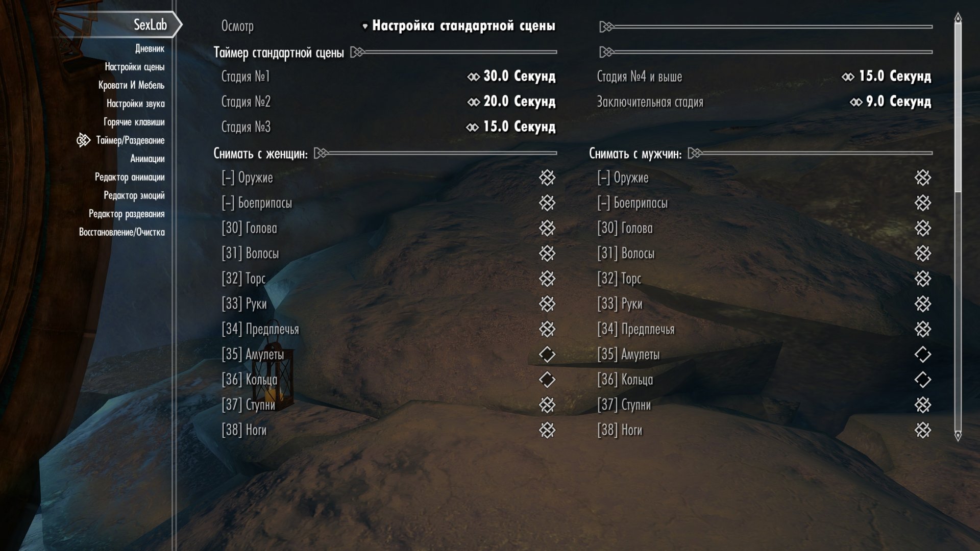Screen dimensions: 980x551
Task: Toggle men's [32] Торс diamond icon
Action: tap(922, 279)
